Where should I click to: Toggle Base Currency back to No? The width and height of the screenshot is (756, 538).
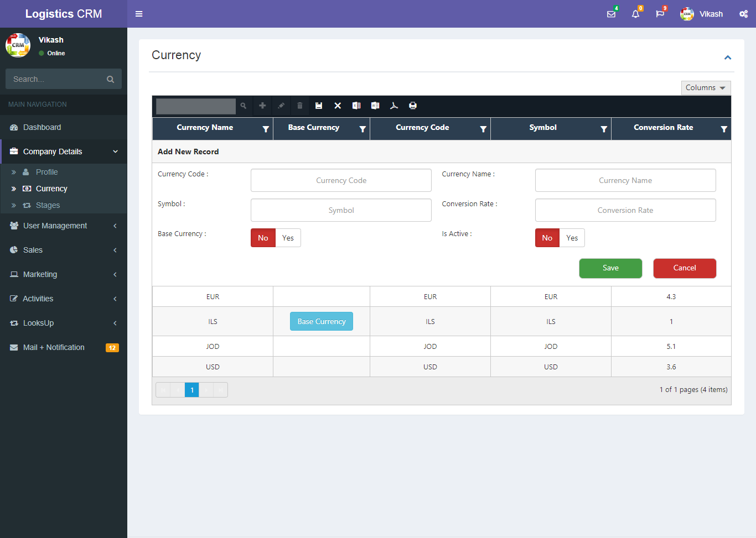tap(263, 238)
